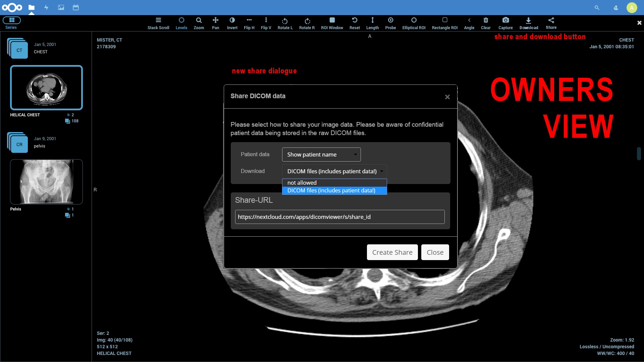This screenshot has height=362, width=644.
Task: Open the Patient data dropdown
Action: [321, 155]
